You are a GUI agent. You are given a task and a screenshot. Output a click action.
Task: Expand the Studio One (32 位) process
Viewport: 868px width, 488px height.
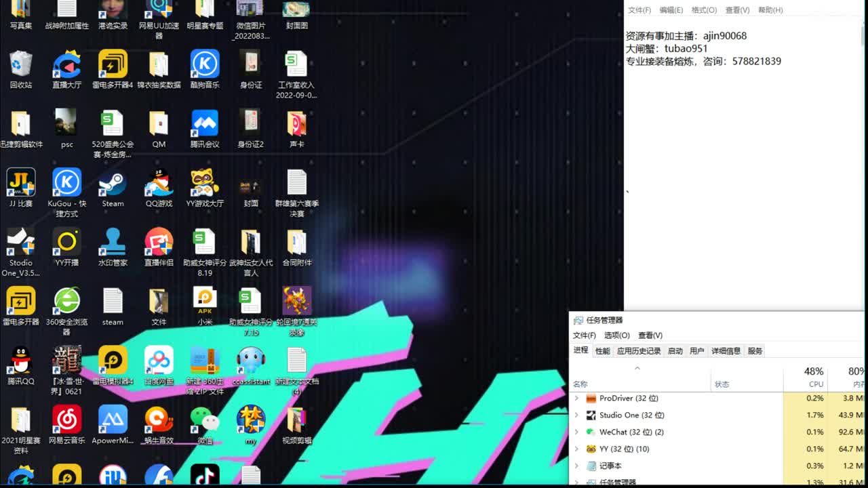576,415
